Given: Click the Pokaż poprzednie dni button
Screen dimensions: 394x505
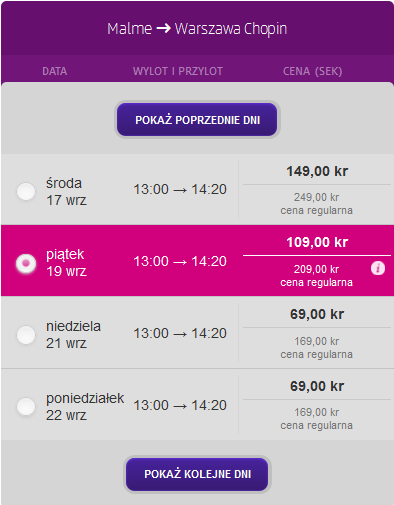Looking at the screenshot, I should [197, 120].
